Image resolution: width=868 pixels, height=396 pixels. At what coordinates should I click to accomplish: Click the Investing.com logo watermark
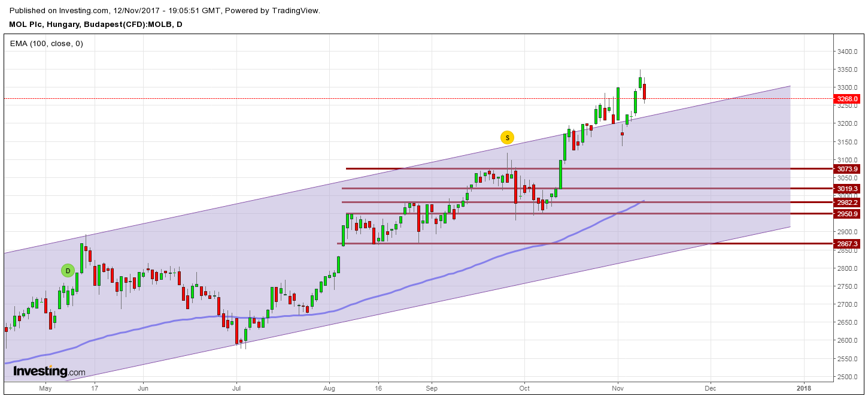(49, 371)
